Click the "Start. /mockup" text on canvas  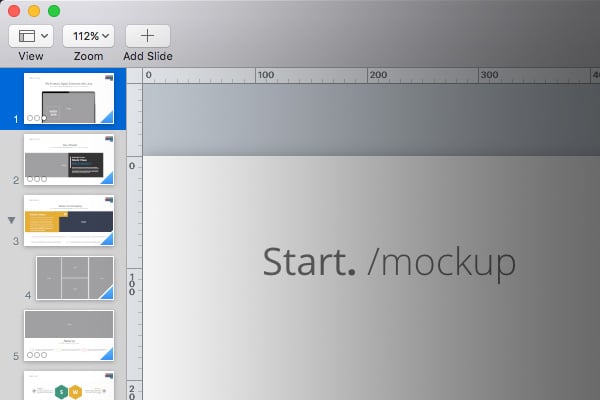tap(389, 262)
